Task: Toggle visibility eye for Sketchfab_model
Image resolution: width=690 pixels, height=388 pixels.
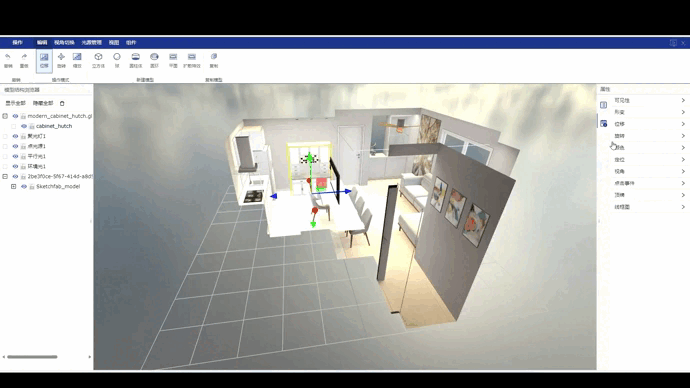Action: [x=24, y=187]
